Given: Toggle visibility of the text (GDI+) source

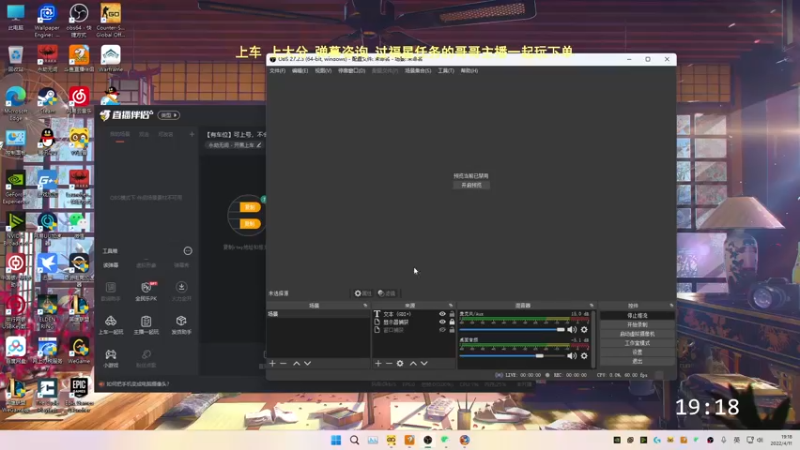Looking at the screenshot, I should tap(442, 314).
